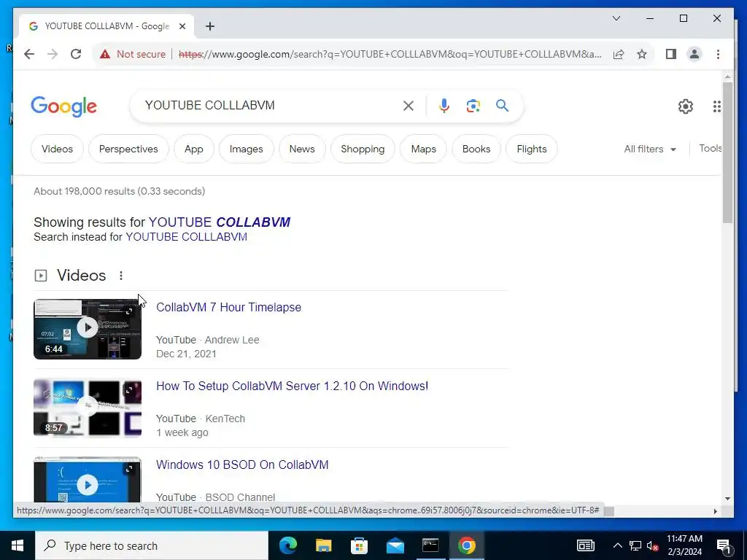The image size is (747, 560).
Task: Search by image with Google Lens icon
Action: coord(473,106)
